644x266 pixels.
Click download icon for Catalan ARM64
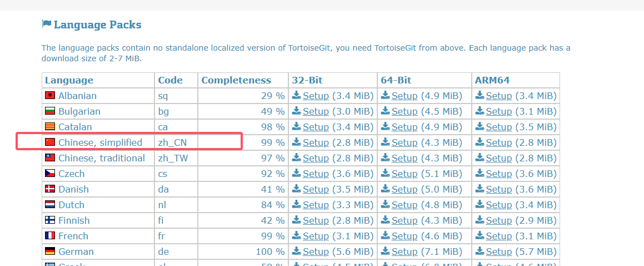tap(480, 127)
